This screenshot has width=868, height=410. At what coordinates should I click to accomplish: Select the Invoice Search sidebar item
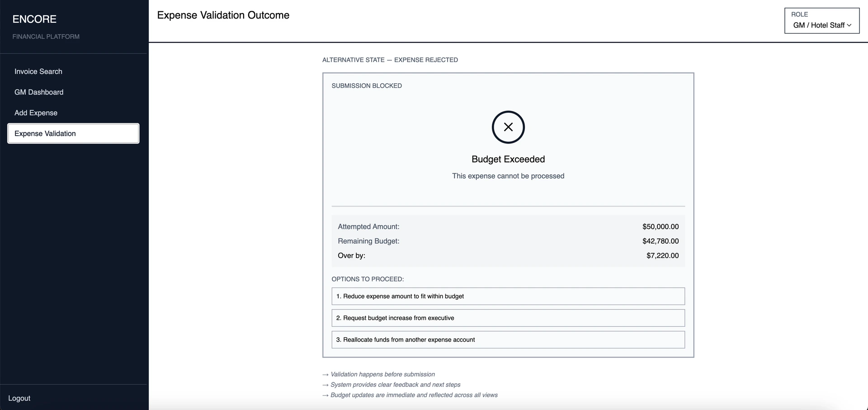pyautogui.click(x=38, y=71)
